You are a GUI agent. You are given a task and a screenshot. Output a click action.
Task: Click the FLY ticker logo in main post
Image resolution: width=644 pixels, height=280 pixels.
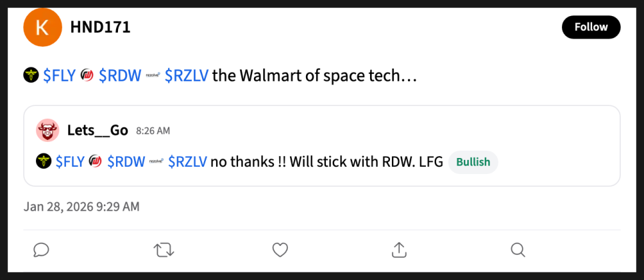coord(31,75)
